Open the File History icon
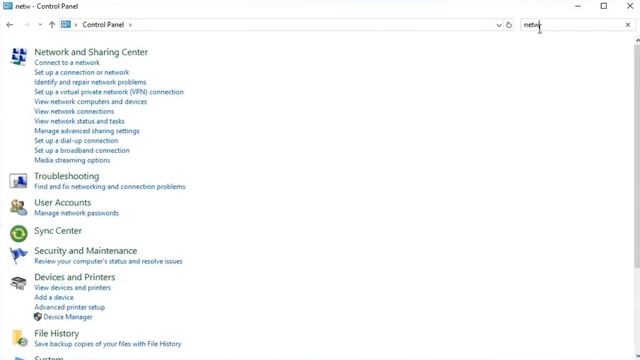The width and height of the screenshot is (640, 360). [x=19, y=338]
